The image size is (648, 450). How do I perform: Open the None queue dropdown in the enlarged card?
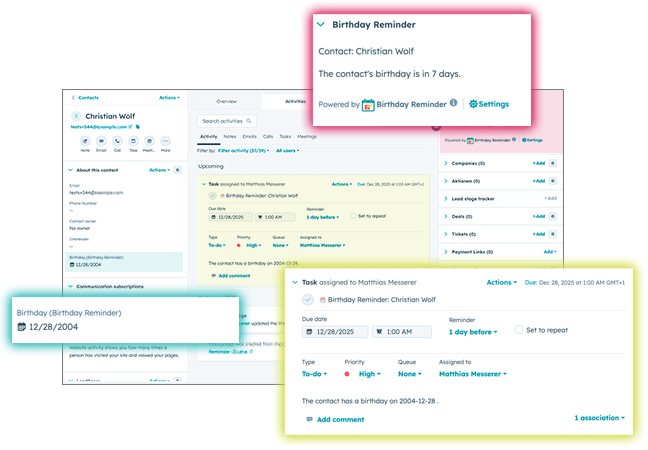click(x=410, y=374)
